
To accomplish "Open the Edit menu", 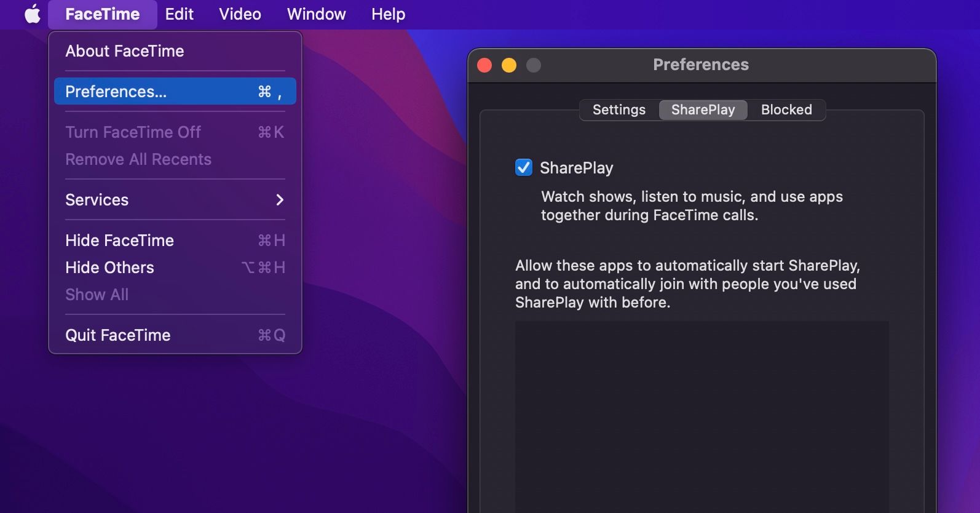I will point(179,14).
